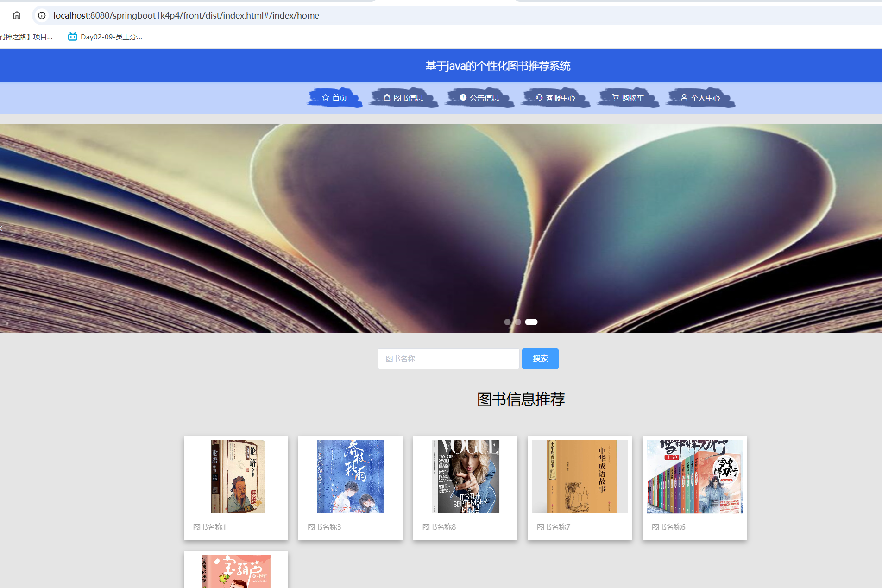This screenshot has width=882, height=588.
Task: Click the 搜索 button
Action: 540,359
